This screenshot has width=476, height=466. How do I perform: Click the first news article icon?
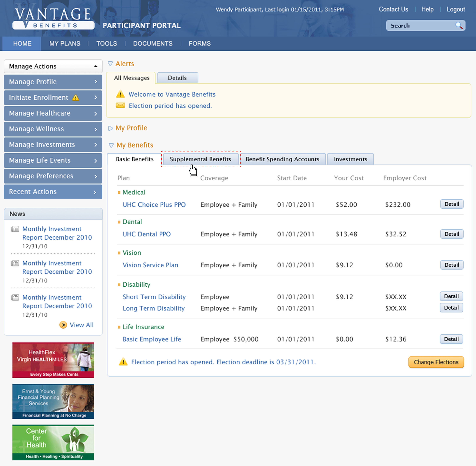pyautogui.click(x=15, y=229)
